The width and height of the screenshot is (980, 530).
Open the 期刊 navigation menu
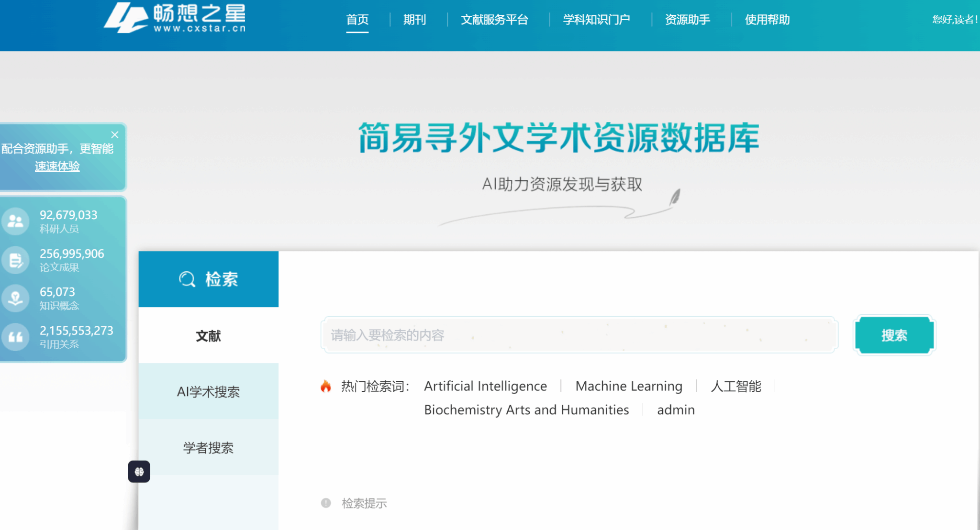(414, 20)
